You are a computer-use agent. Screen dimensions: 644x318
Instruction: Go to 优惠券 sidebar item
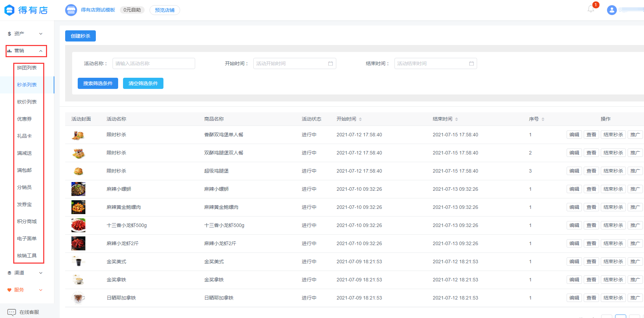pyautogui.click(x=24, y=119)
